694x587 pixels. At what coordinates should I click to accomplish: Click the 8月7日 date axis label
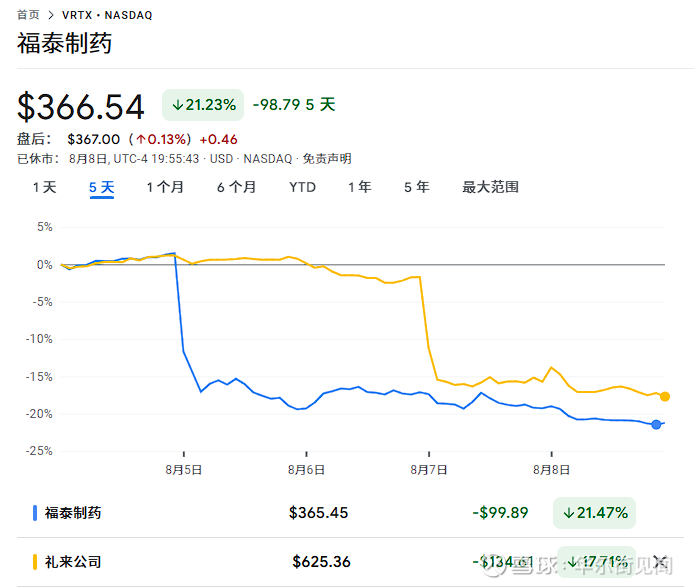[x=429, y=470]
